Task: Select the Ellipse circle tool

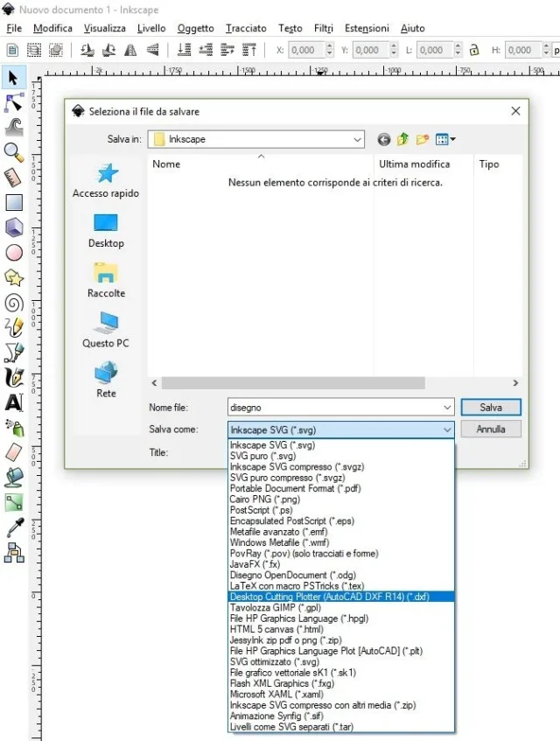Action: (x=14, y=253)
